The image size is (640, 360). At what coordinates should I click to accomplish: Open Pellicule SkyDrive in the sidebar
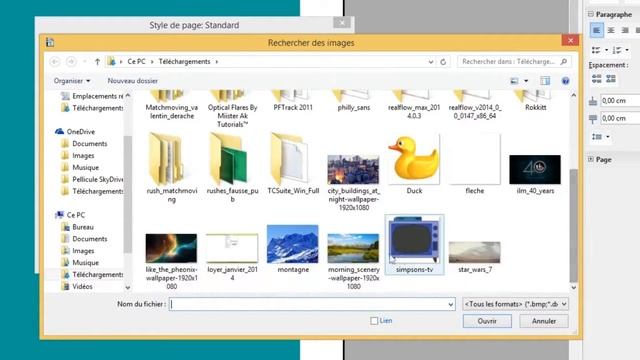point(98,179)
